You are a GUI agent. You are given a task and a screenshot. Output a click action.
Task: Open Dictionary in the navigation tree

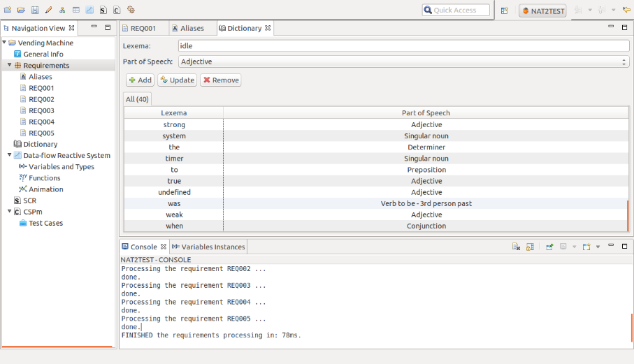click(40, 144)
